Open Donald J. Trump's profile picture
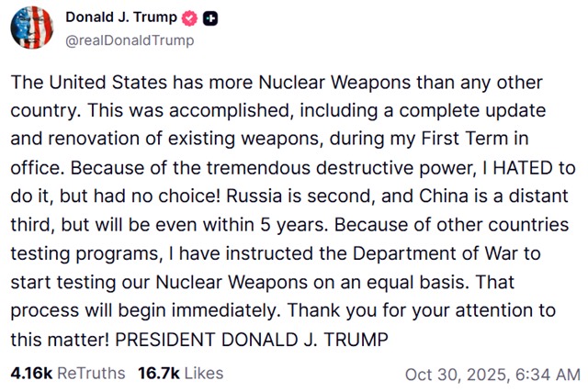This screenshot has width=588, height=392. [32, 28]
